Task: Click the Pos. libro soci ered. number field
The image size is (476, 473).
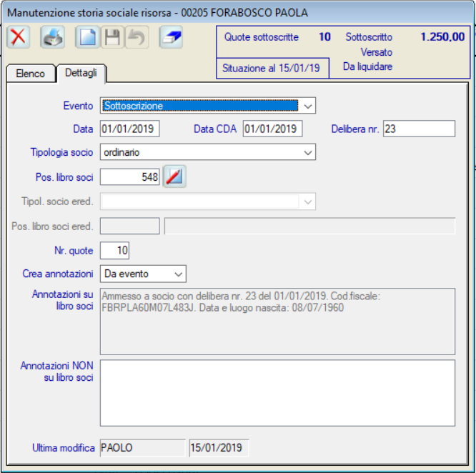Action: (x=130, y=226)
